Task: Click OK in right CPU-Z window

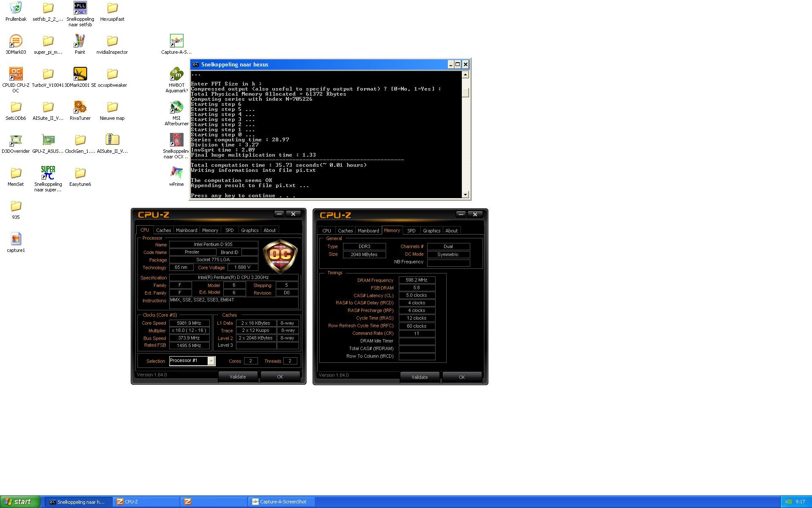Action: (x=462, y=377)
